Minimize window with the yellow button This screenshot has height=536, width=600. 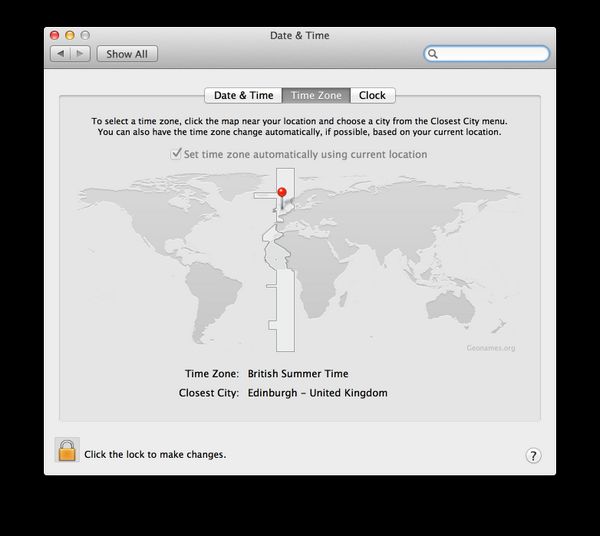click(70, 35)
